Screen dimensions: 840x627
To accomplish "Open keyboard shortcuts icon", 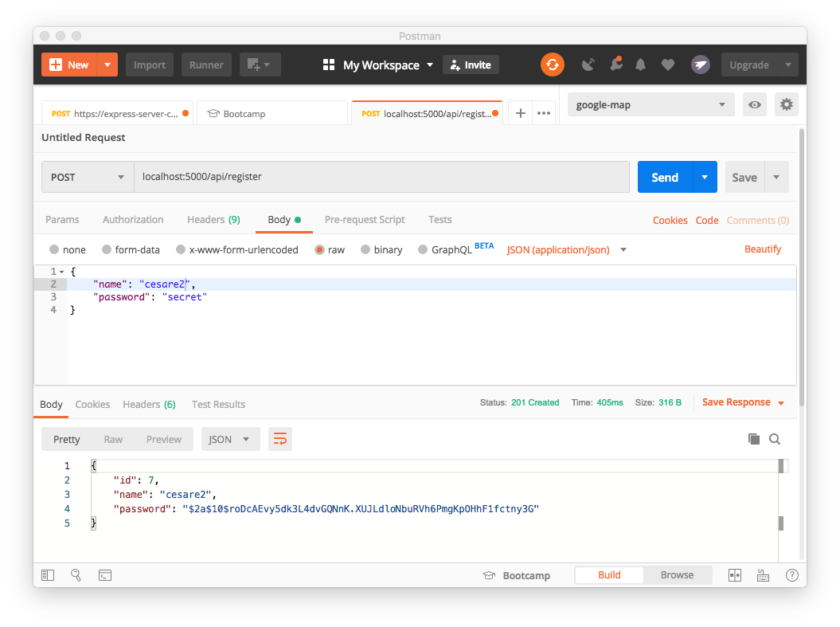I will pos(763,575).
